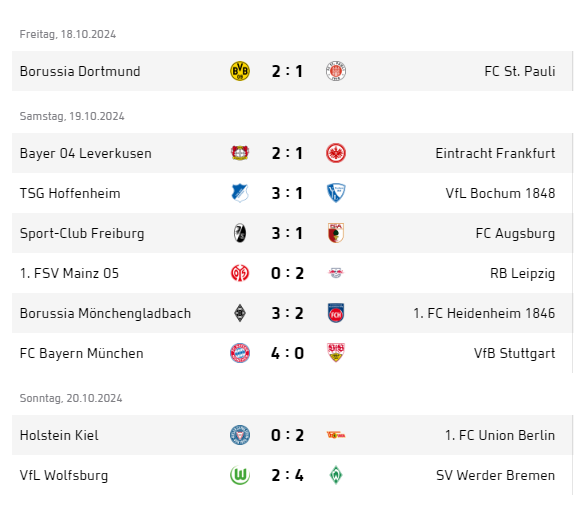Open the 4 : 0 Bayern match result
574x513 pixels.
click(x=287, y=353)
